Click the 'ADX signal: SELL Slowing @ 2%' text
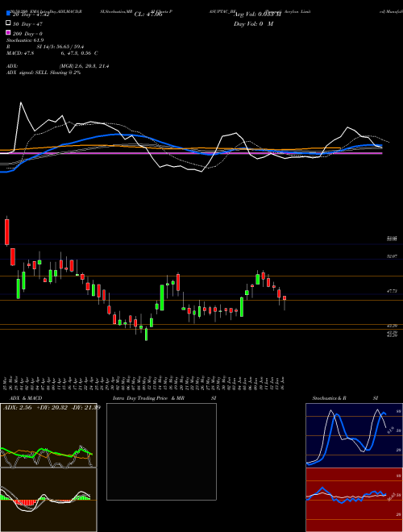This screenshot has height=532, width=403. pos(44,73)
